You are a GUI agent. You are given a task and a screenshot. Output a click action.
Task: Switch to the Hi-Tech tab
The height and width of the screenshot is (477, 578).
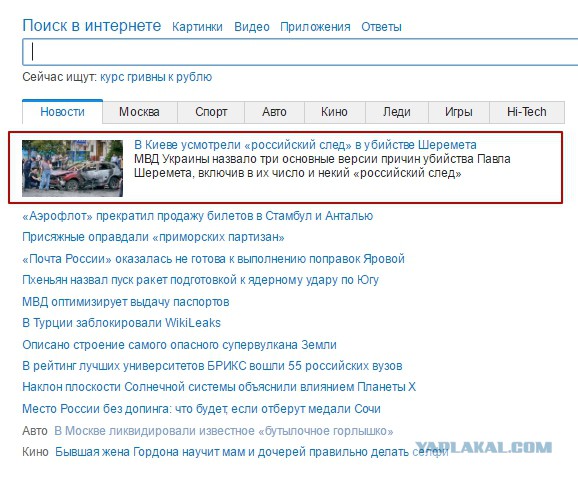tap(527, 112)
